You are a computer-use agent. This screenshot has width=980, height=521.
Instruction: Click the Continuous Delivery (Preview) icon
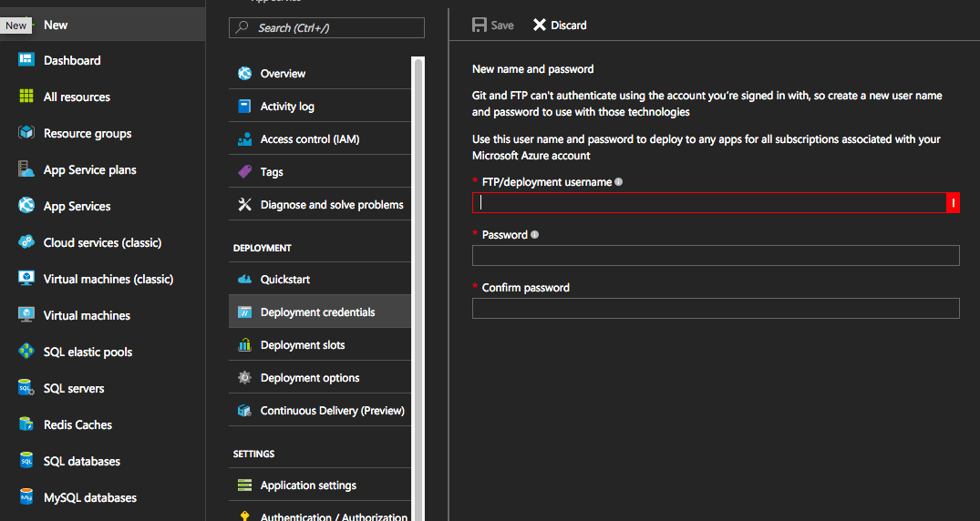click(245, 411)
